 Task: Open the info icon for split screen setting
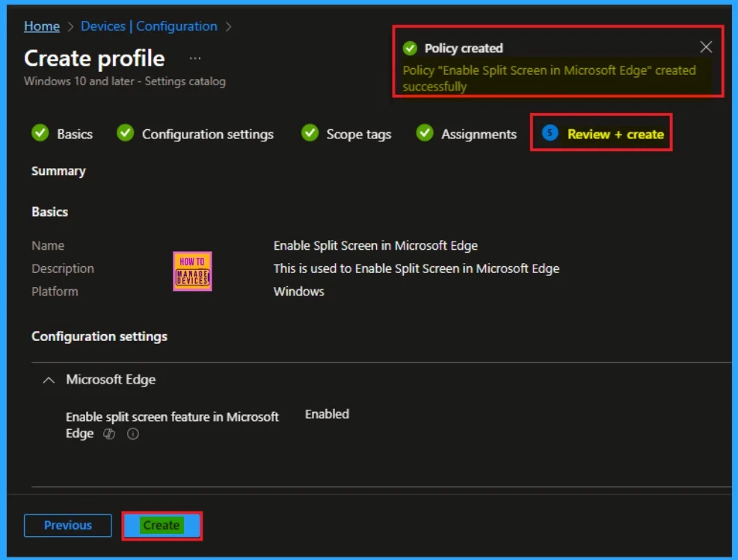pyautogui.click(x=133, y=434)
